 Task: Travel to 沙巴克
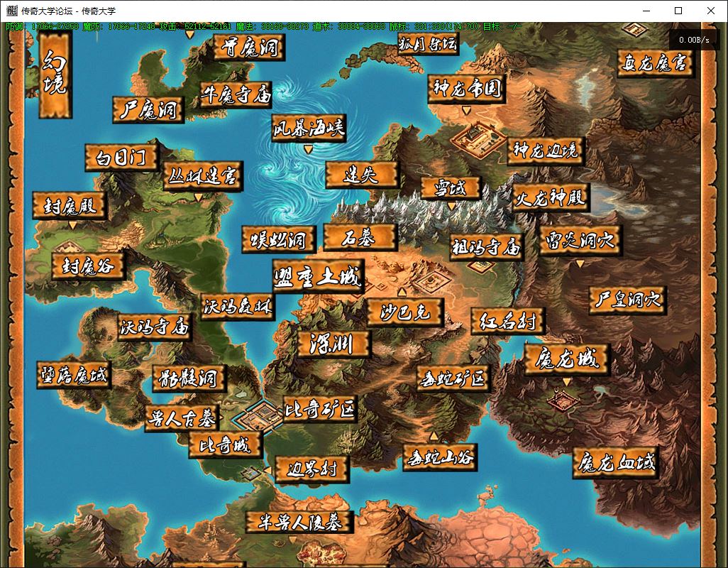coord(405,312)
